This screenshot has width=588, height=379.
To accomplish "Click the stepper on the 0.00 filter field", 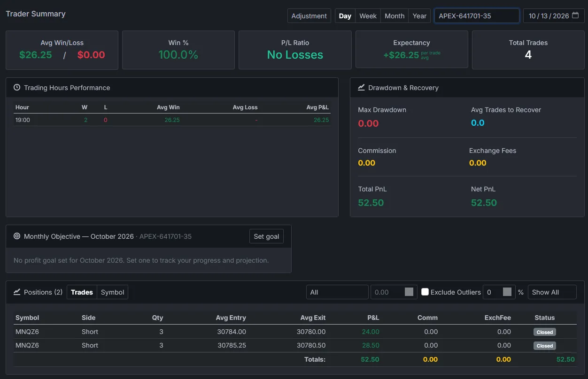I will (x=409, y=292).
